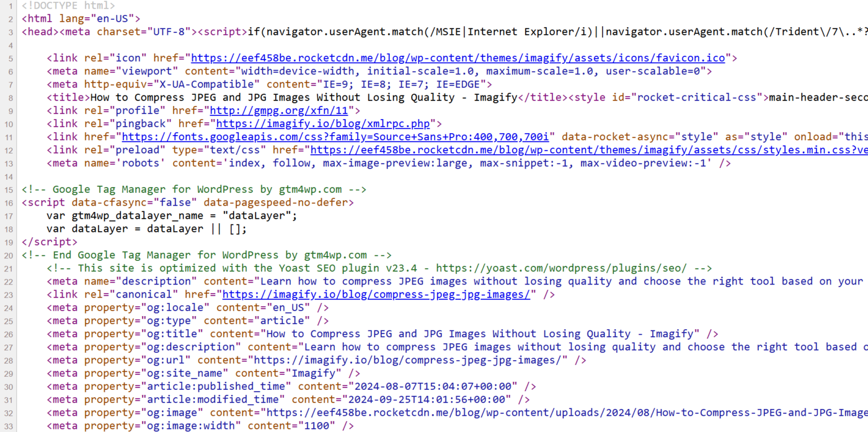Follow the xmlrpc.php pingback URL

pyautogui.click(x=322, y=124)
